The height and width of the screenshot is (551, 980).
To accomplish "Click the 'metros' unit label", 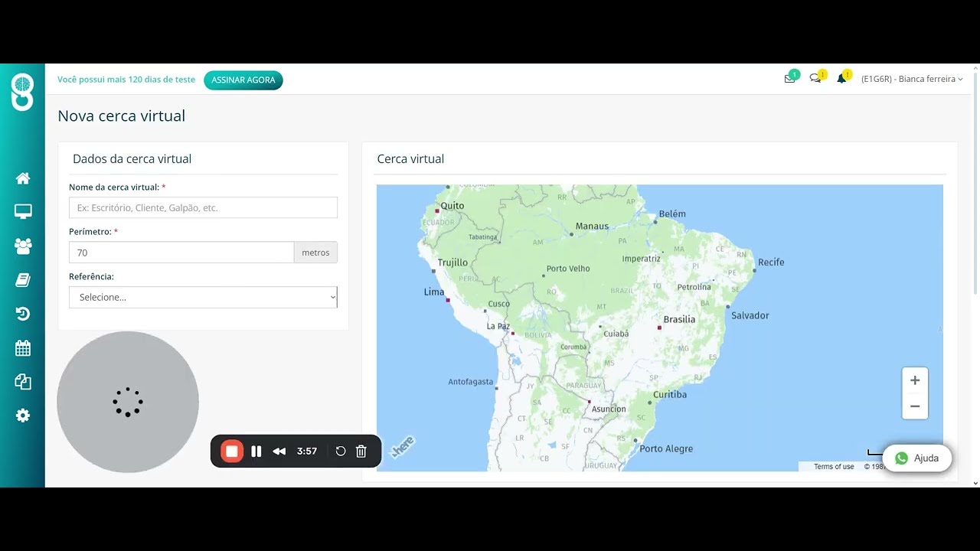I will pos(315,253).
